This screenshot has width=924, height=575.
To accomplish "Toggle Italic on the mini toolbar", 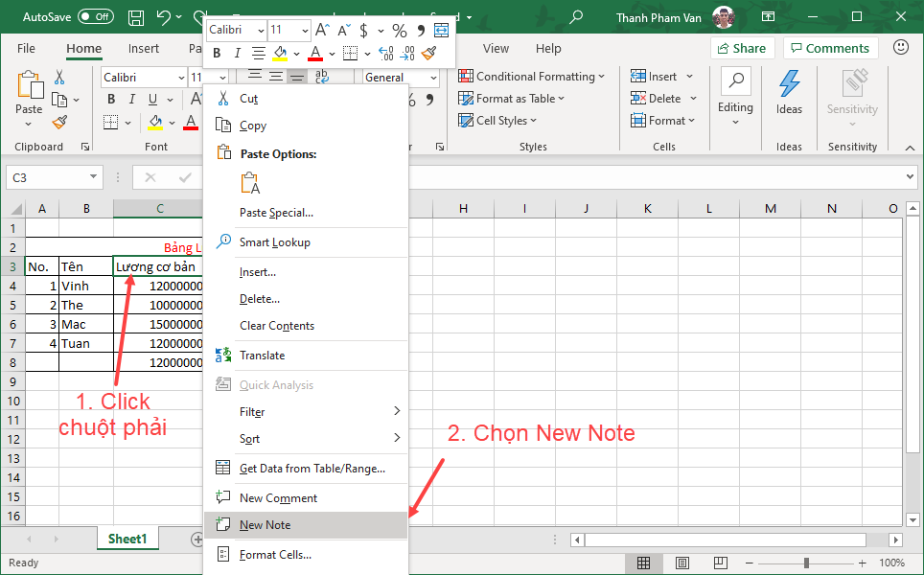I will 237,54.
